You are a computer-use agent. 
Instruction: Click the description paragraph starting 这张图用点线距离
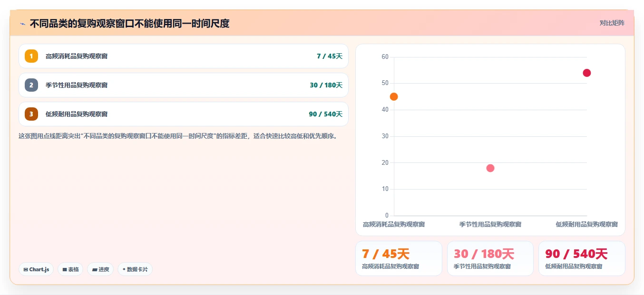point(178,136)
